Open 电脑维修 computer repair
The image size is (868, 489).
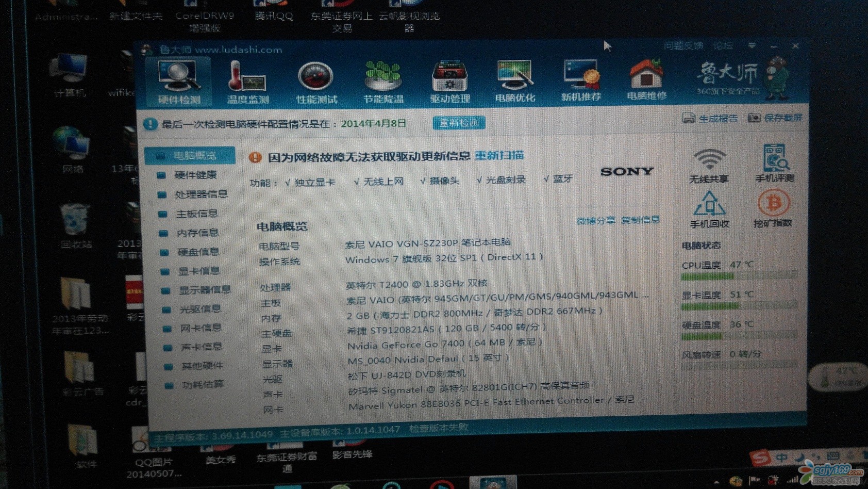point(646,80)
